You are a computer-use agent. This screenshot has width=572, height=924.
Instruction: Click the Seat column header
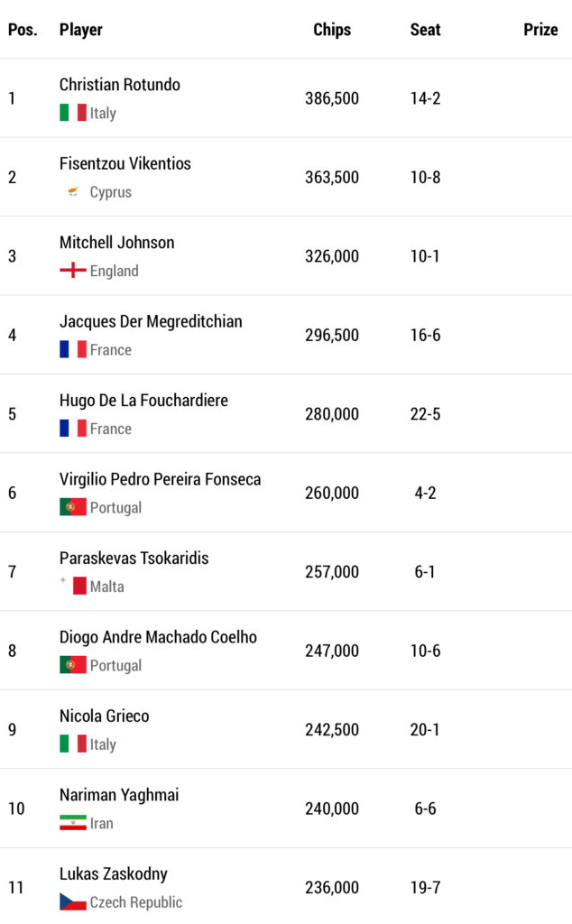(x=425, y=30)
